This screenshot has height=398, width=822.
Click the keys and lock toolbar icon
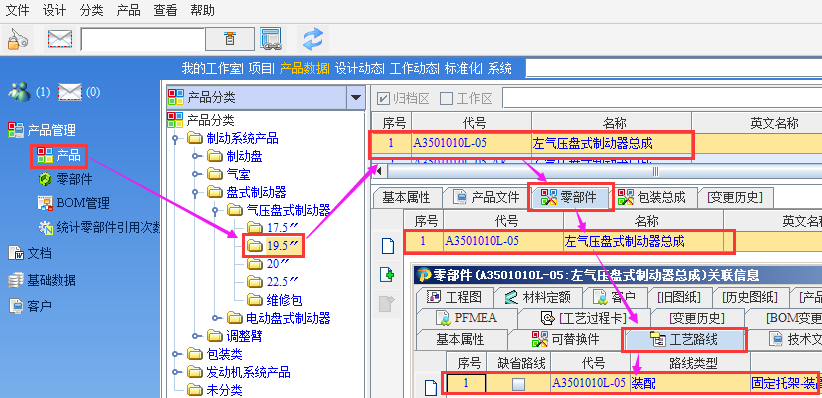(17, 39)
